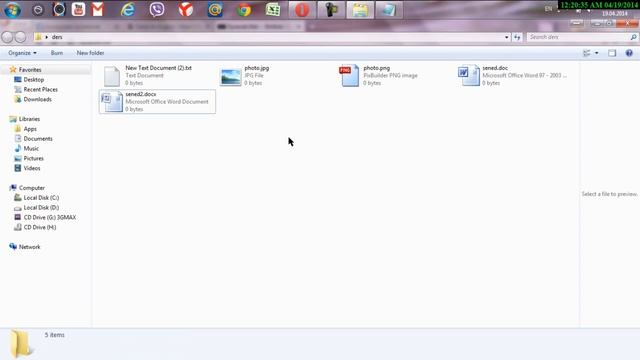Open the Videos library

(32, 168)
